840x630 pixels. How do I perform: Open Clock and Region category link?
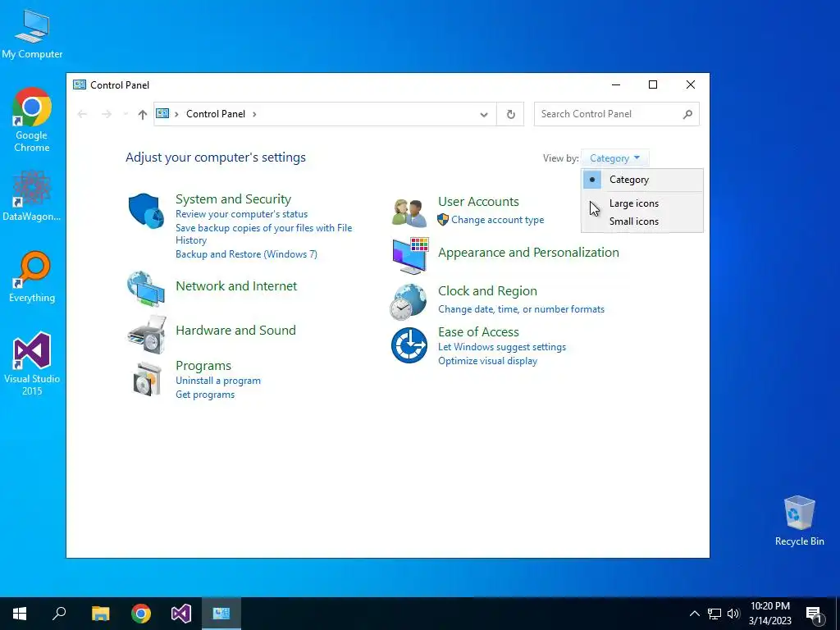tap(487, 291)
